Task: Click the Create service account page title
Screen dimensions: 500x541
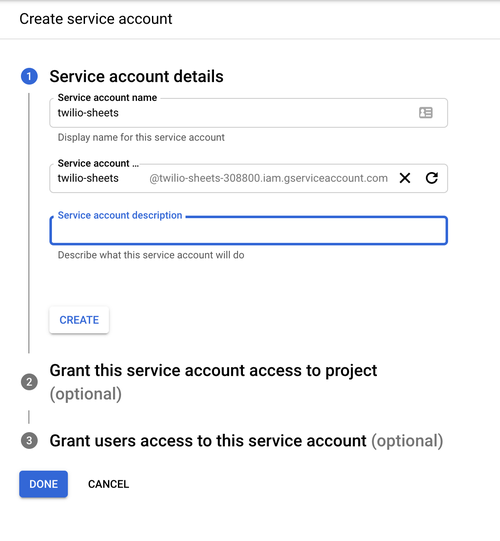Action: pos(96,19)
